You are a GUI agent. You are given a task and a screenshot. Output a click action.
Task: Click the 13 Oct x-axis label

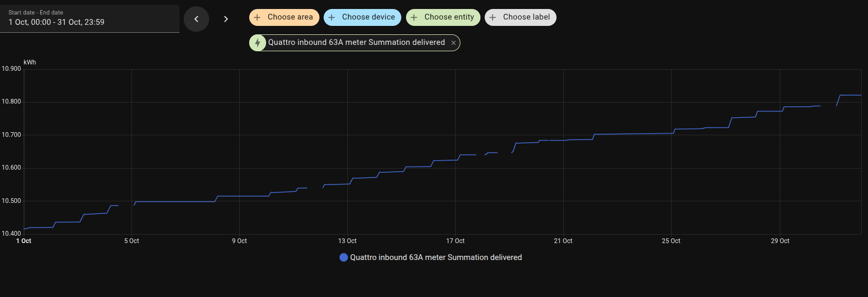(347, 241)
